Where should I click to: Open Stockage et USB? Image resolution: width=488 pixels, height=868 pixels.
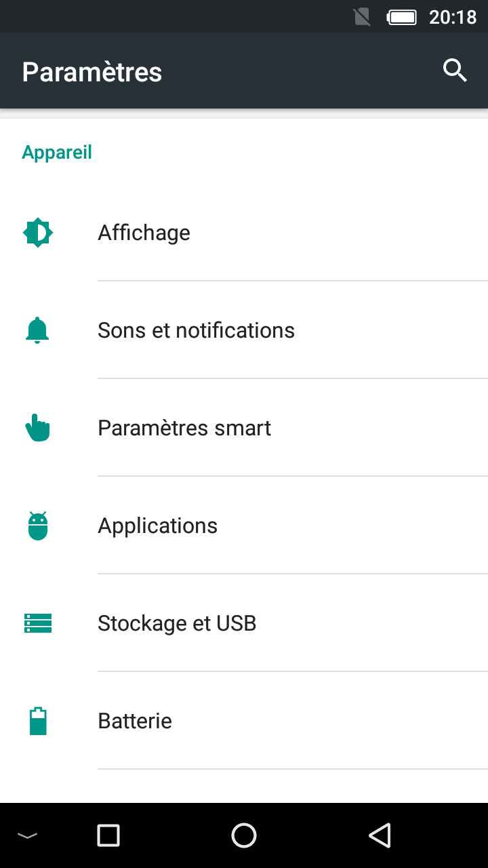pyautogui.click(x=177, y=623)
